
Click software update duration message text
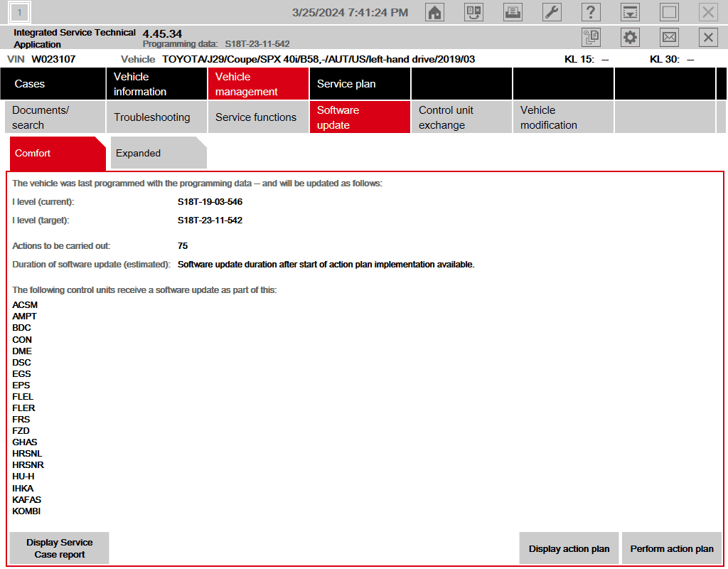pos(326,265)
